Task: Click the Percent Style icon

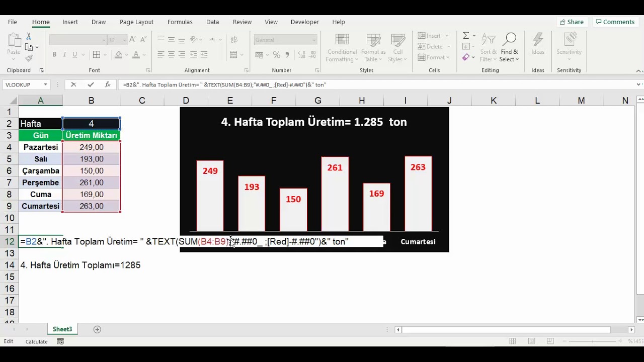Action: 277,55
